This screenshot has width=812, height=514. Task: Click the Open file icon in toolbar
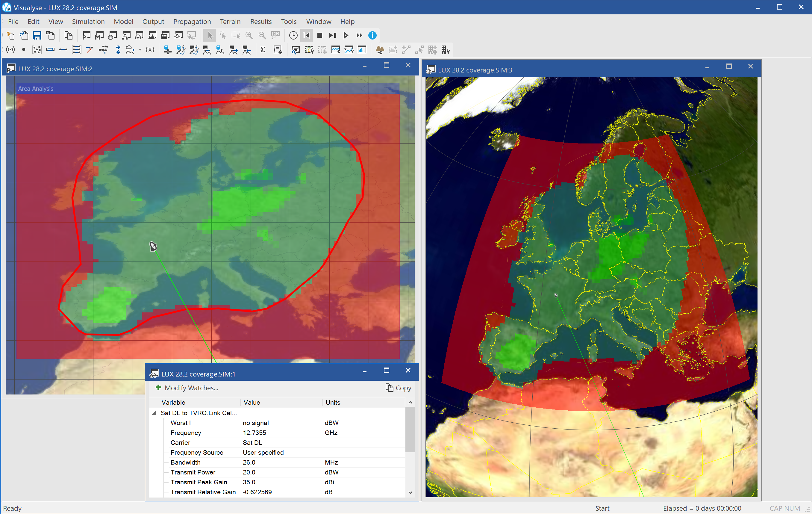24,35
